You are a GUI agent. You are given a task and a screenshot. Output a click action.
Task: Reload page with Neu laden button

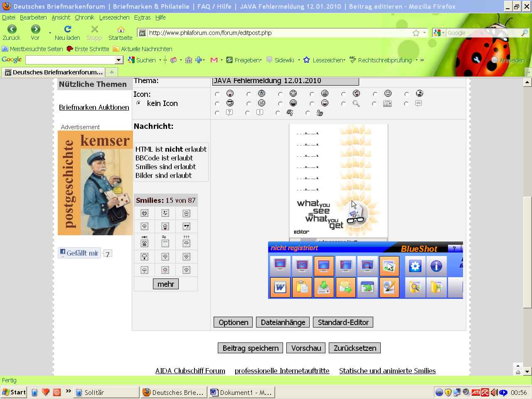pos(67,32)
